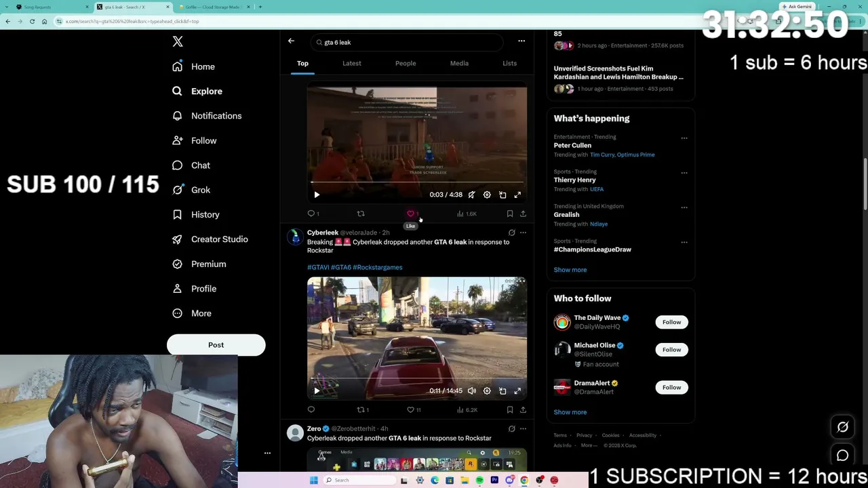Screen dimensions: 868x488
Task: Follow Michael Olise account
Action: point(671,350)
